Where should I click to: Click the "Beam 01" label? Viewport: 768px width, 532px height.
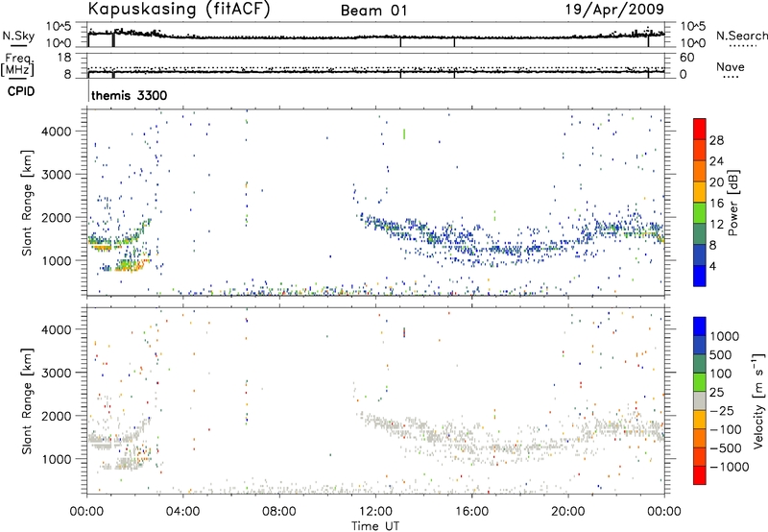click(373, 11)
